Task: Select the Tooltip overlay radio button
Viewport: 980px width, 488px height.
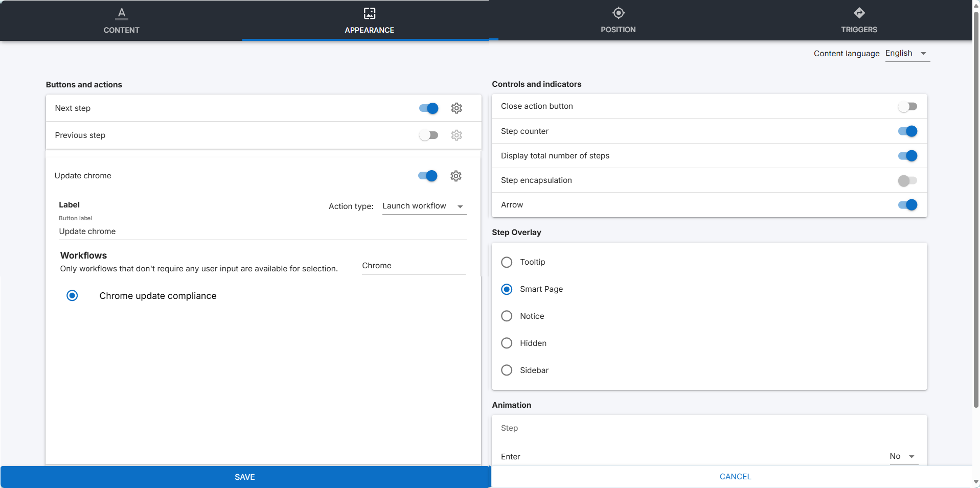Action: [507, 262]
